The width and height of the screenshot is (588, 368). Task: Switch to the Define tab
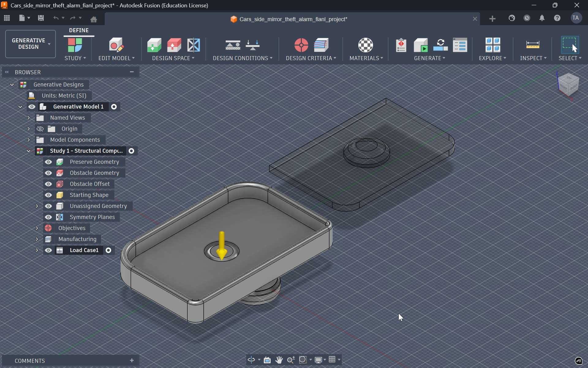click(78, 30)
